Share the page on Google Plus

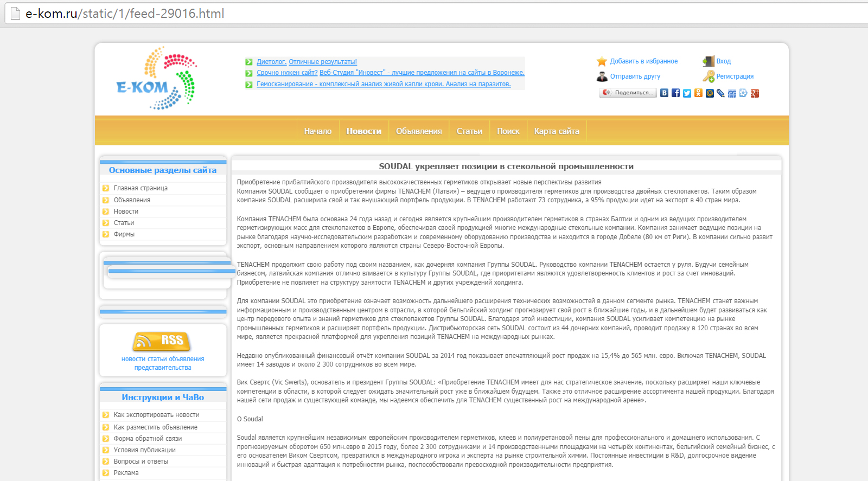click(x=755, y=93)
